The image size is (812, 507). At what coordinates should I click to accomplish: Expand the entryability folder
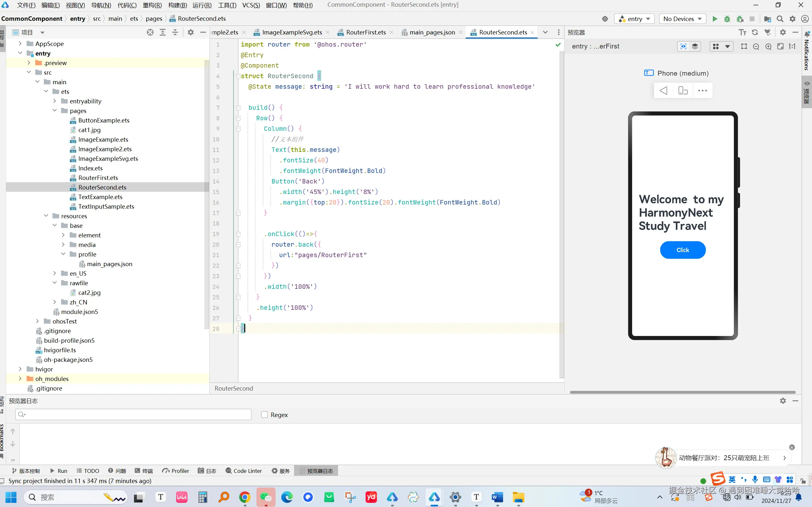[x=55, y=101]
